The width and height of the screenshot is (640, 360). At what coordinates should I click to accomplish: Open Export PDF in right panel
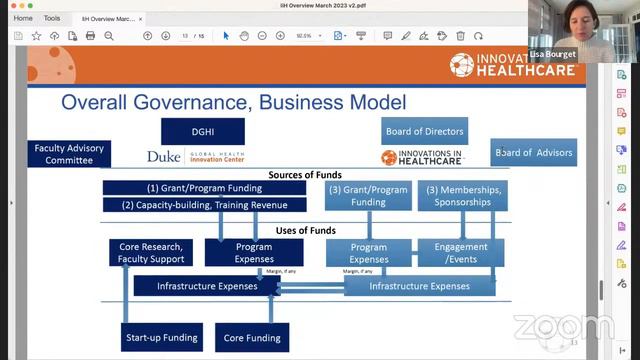(621, 169)
